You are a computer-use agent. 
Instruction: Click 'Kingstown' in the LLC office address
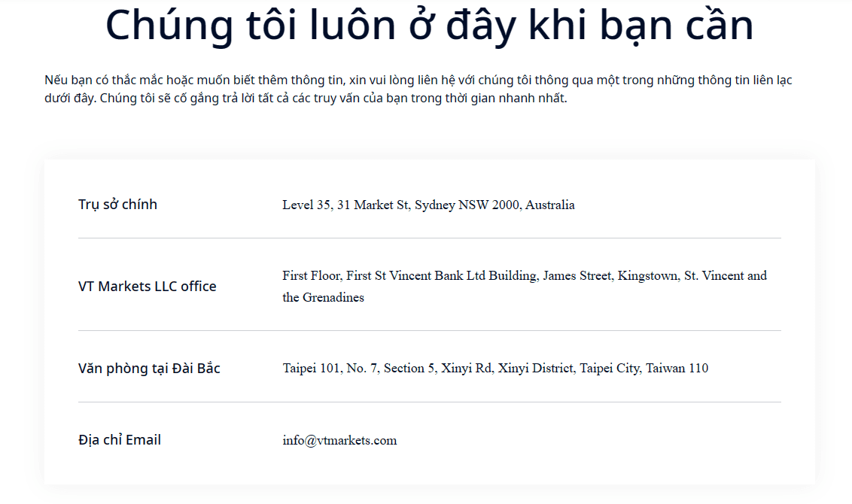tap(648, 276)
